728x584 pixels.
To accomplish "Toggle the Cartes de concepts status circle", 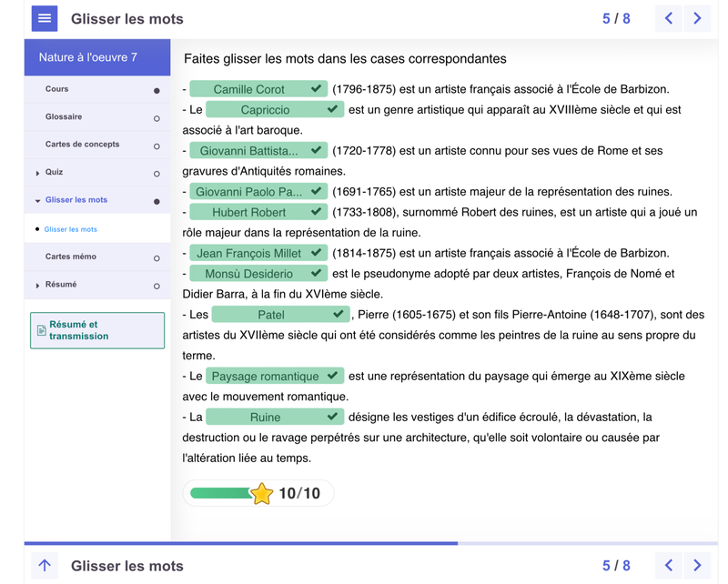I will 157,146.
